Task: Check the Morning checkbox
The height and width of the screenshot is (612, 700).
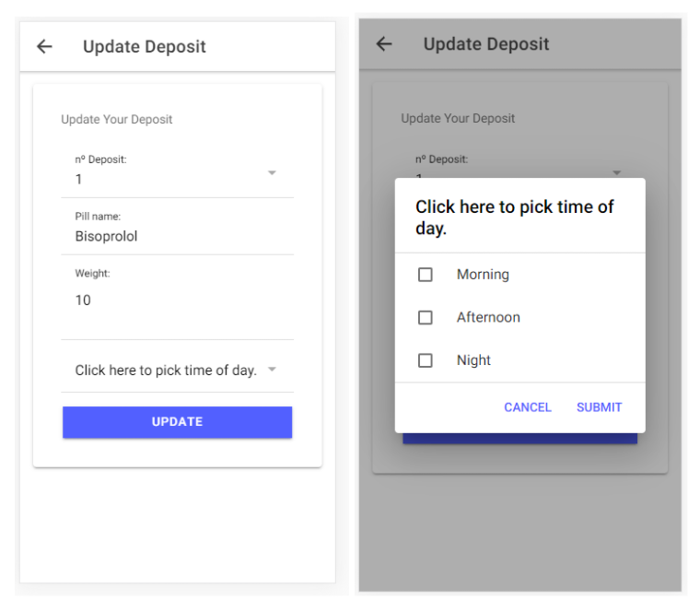Action: coord(426,275)
